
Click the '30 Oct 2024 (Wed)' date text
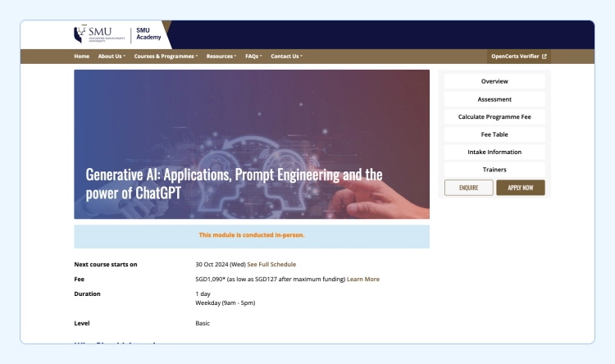coord(221,264)
